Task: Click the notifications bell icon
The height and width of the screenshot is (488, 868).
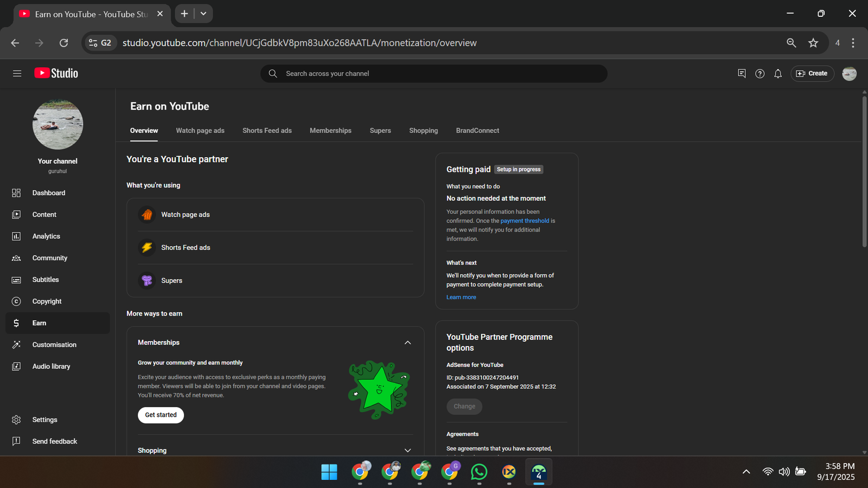Action: (x=778, y=74)
